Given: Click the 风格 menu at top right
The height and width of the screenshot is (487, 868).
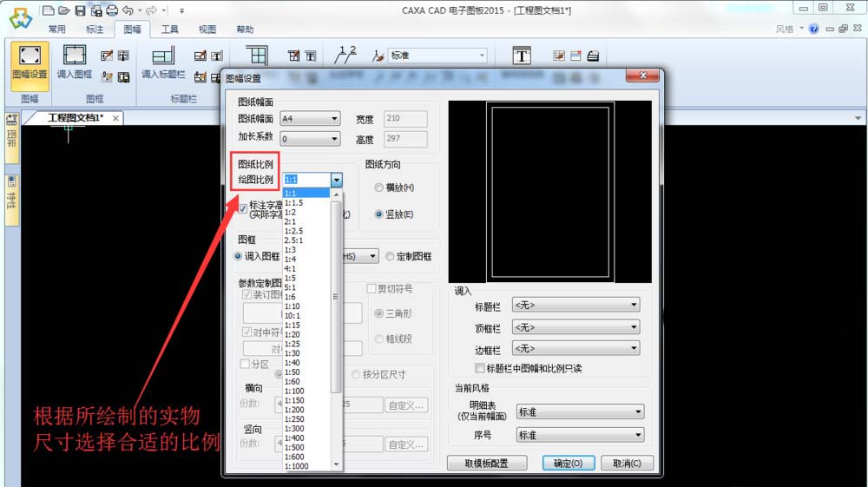Looking at the screenshot, I should [789, 29].
